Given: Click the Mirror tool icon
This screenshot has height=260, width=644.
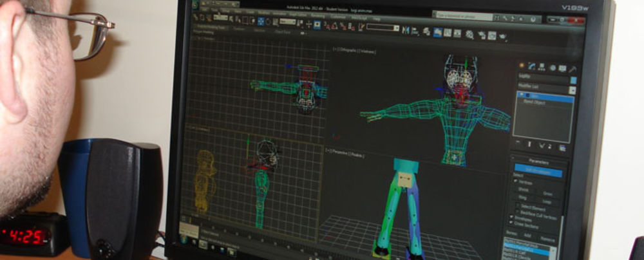Looking at the screenshot, I should coord(406,32).
